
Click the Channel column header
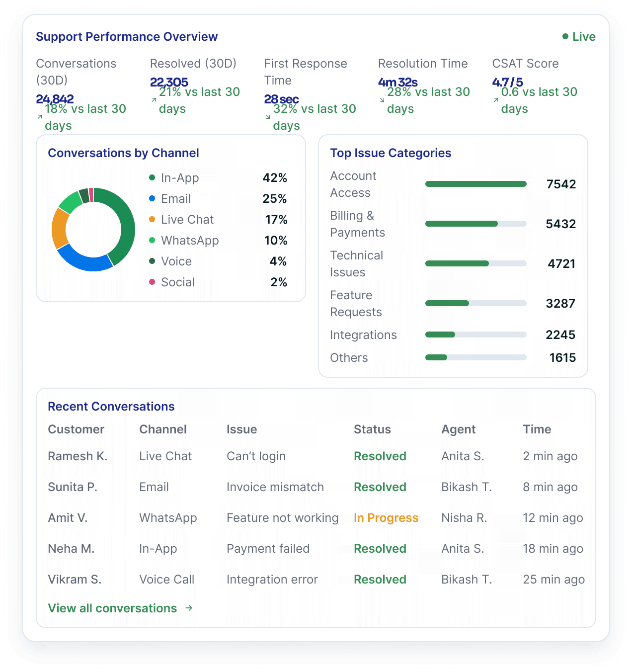point(163,429)
